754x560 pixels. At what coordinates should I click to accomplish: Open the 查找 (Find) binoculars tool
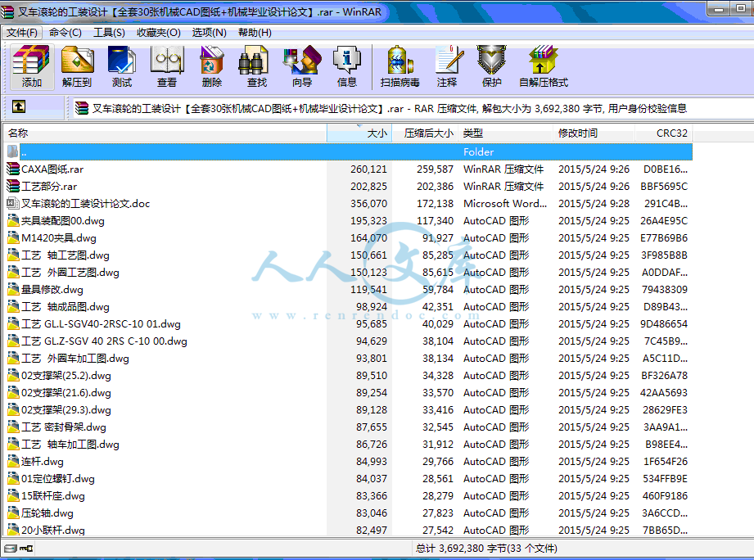tap(257, 66)
